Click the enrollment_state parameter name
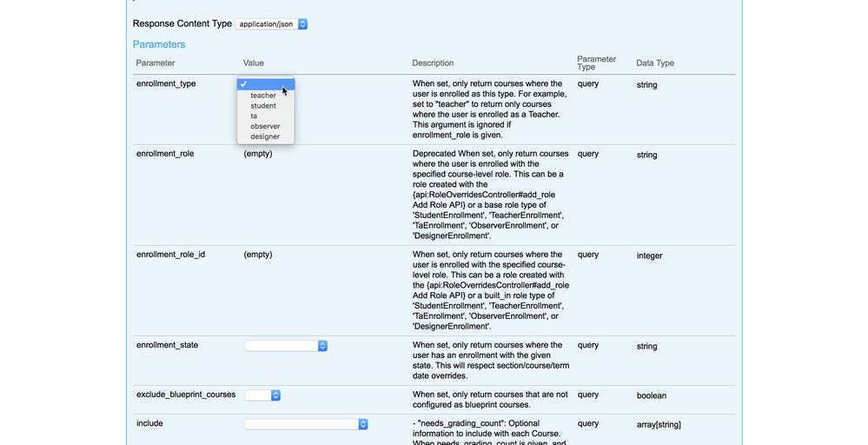The height and width of the screenshot is (445, 868). coord(167,345)
